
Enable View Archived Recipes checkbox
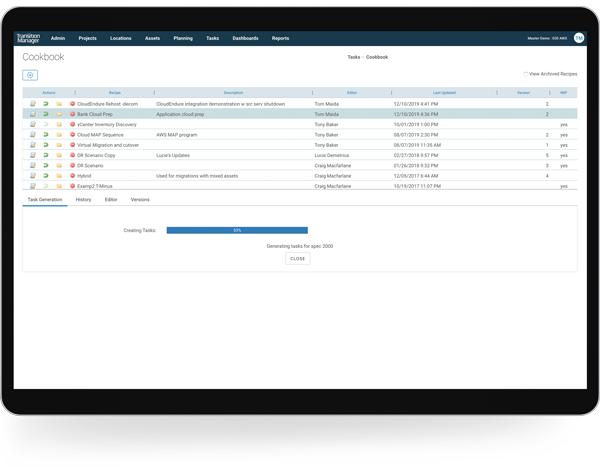click(x=526, y=74)
